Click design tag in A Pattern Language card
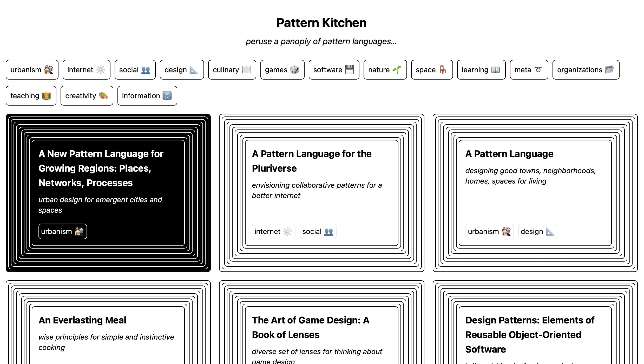 point(538,231)
